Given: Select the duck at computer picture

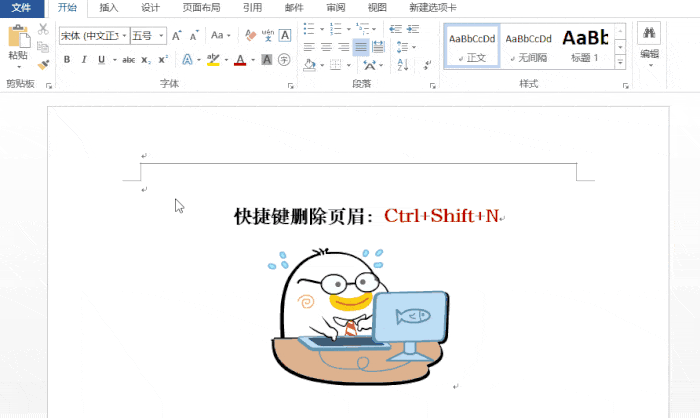Looking at the screenshot, I should pyautogui.click(x=358, y=317).
